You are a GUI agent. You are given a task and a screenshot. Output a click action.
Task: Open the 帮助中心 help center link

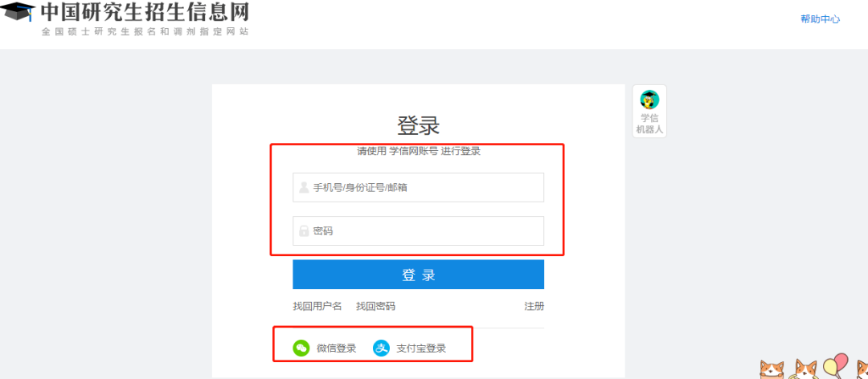[x=820, y=19]
